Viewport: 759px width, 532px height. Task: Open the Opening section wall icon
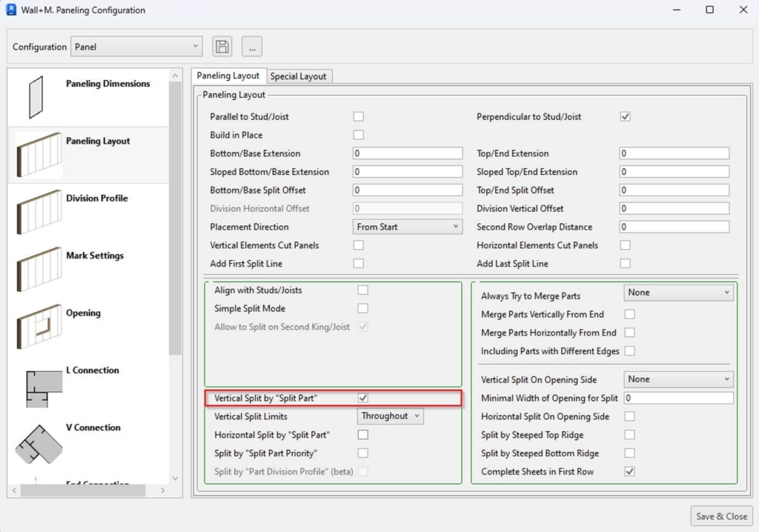click(x=39, y=326)
